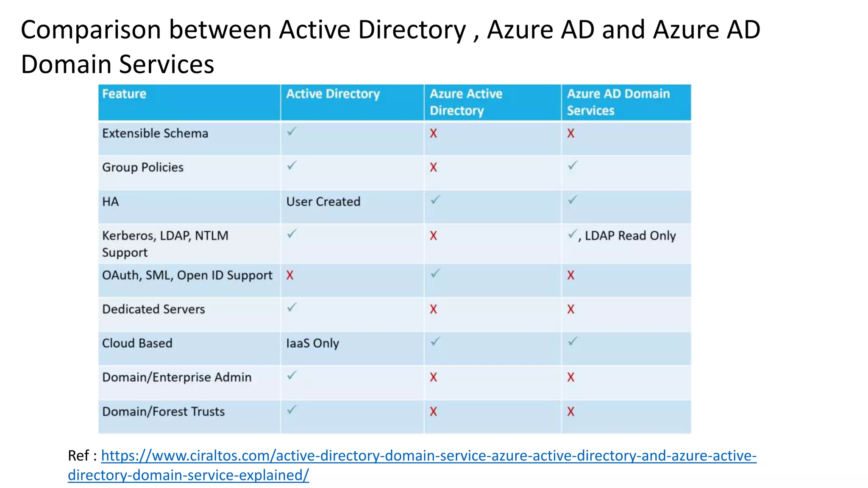Click the 'Domain/Enterprise Admin' row label
The height and width of the screenshot is (488, 868).
tap(177, 377)
